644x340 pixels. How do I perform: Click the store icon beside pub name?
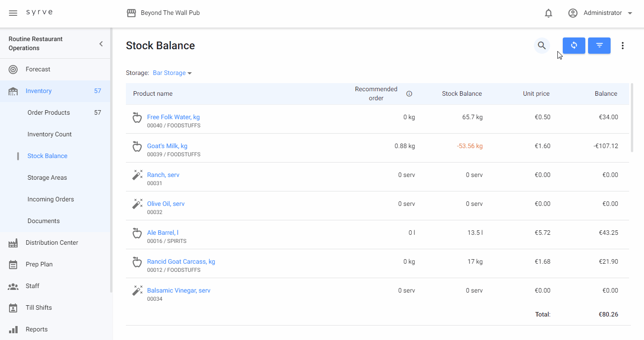131,13
